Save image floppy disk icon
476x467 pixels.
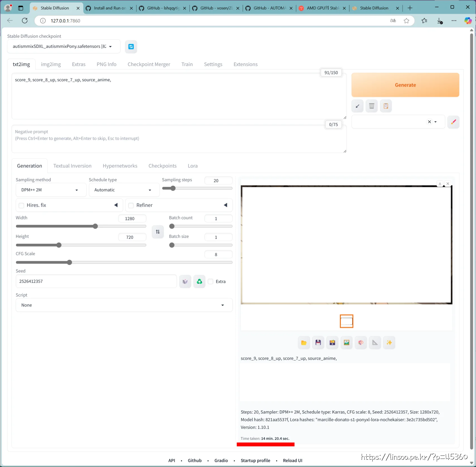tap(318, 343)
